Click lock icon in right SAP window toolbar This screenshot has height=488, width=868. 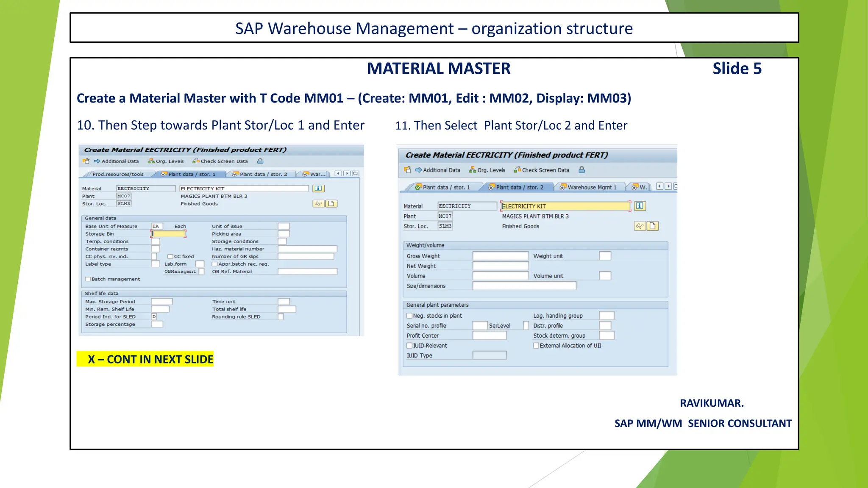(x=582, y=170)
